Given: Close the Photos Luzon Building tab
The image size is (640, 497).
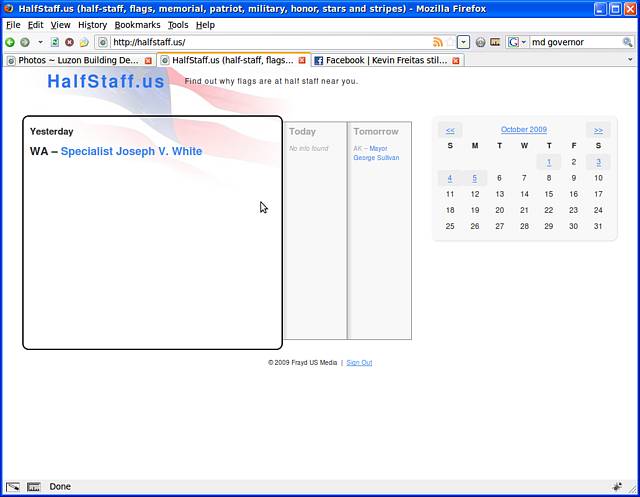Looking at the screenshot, I should click(148, 61).
